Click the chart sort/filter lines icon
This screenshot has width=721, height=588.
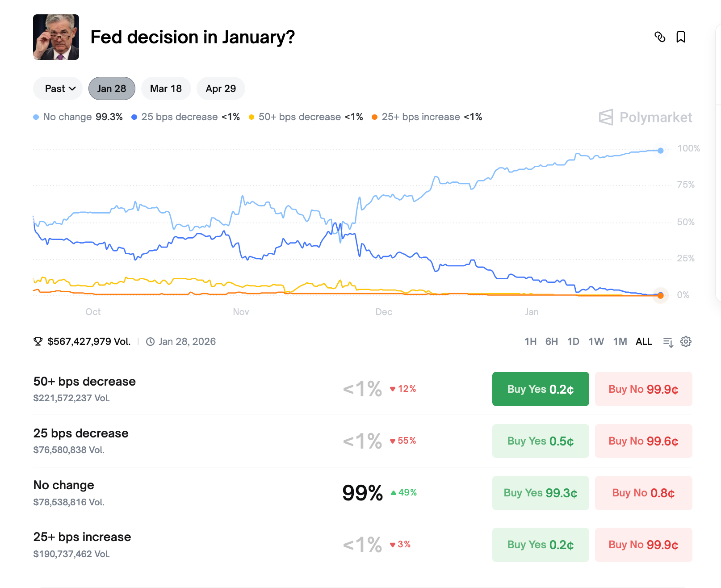[668, 342]
